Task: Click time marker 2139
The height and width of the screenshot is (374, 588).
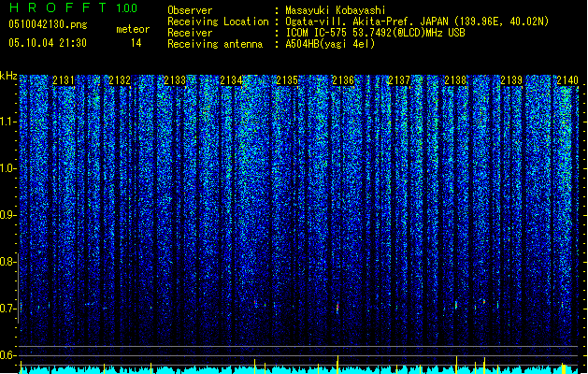Action: click(x=511, y=80)
